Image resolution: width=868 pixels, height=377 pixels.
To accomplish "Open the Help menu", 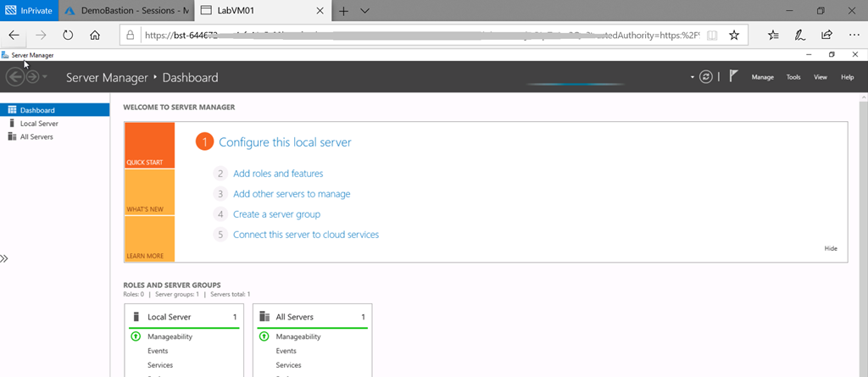I will click(x=848, y=77).
